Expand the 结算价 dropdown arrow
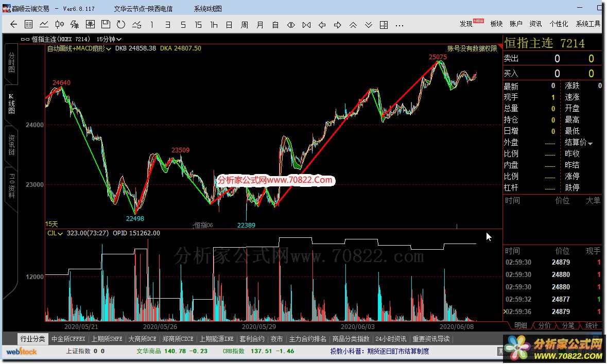 point(591,144)
